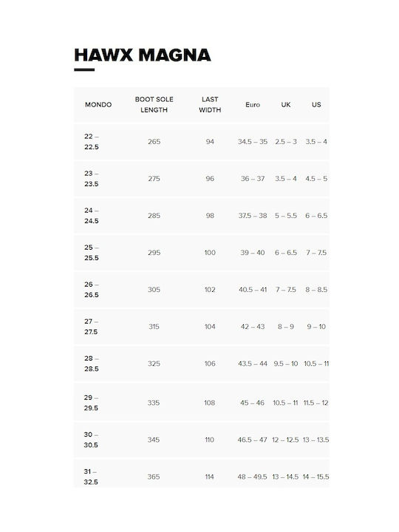Image resolution: width=399 pixels, height=532 pixels.
Task: Click the US column header
Action: (316, 104)
